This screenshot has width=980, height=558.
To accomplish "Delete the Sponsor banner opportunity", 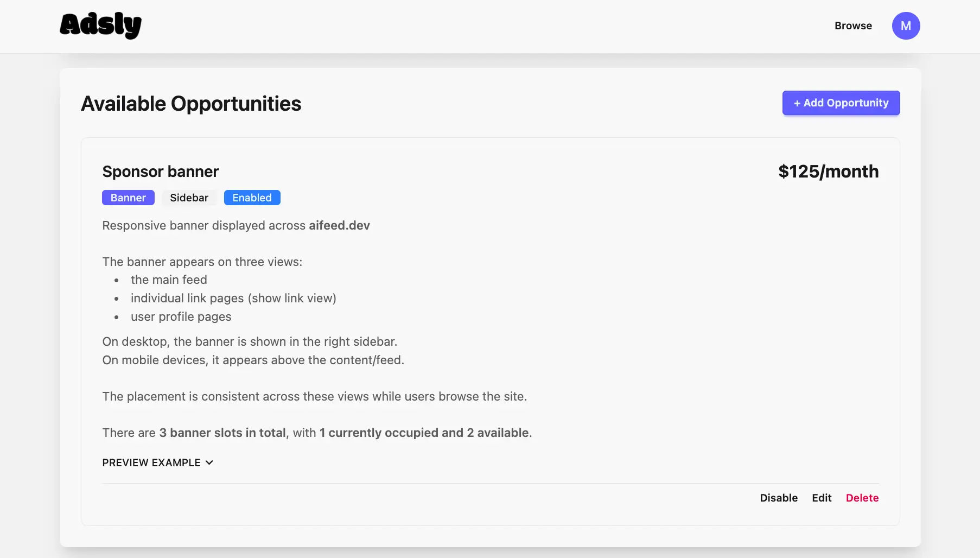I will (862, 498).
